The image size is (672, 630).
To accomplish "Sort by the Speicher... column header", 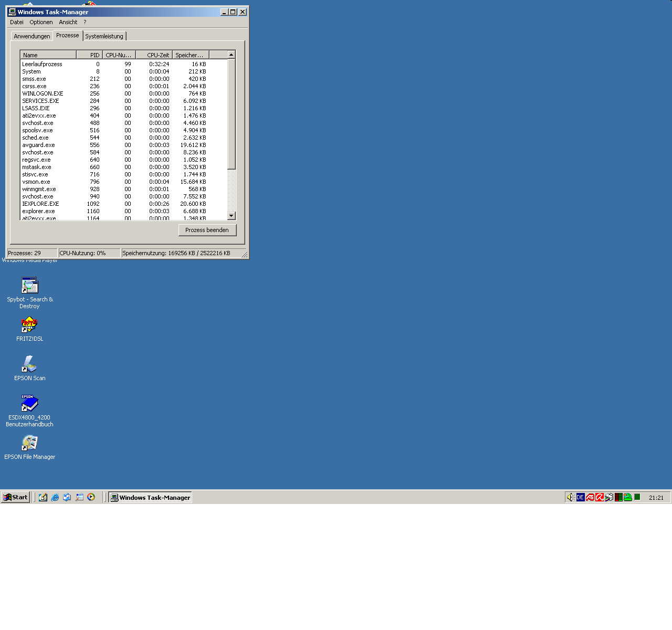I will (191, 55).
